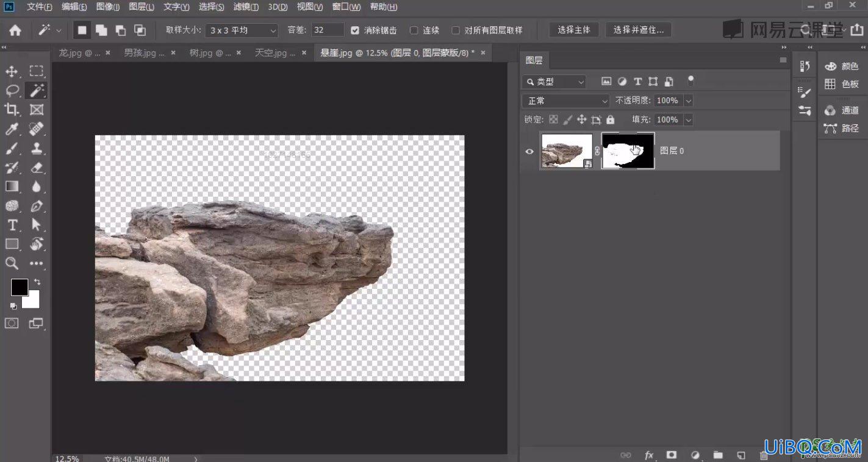Toggle Quick Mask mode

click(x=12, y=323)
